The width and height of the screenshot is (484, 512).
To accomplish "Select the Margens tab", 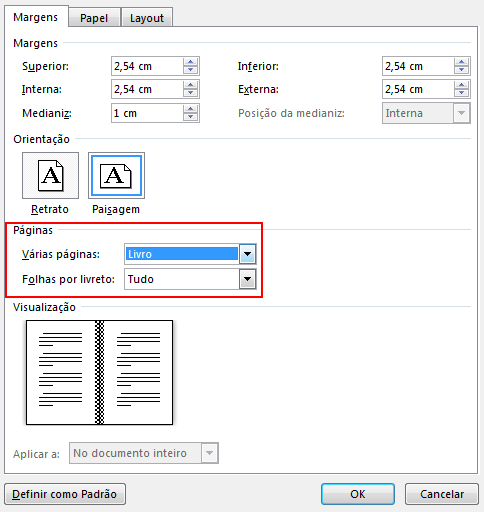I will click(36, 17).
